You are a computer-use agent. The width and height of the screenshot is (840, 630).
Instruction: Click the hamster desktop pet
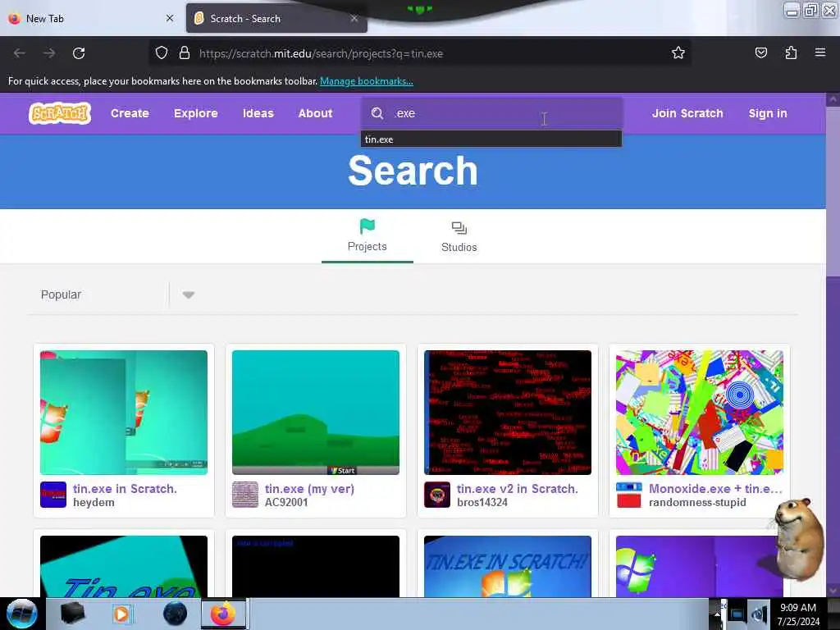798,538
